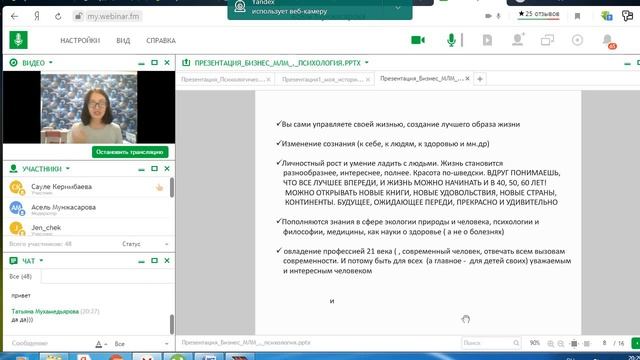Go back with browser back arrow

(x=15, y=16)
